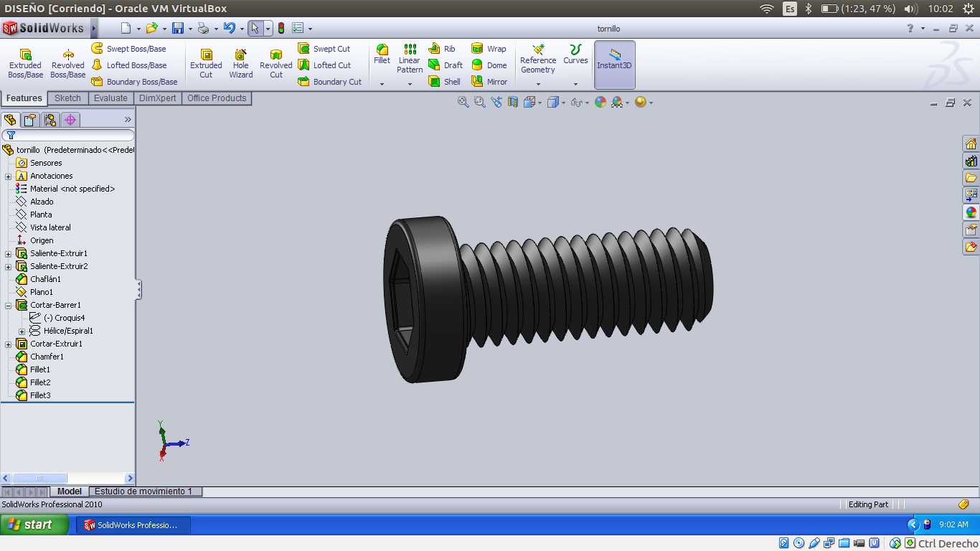Screen dimensions: 980x551
Task: Open Reference Geometry tools
Action: coord(538,58)
